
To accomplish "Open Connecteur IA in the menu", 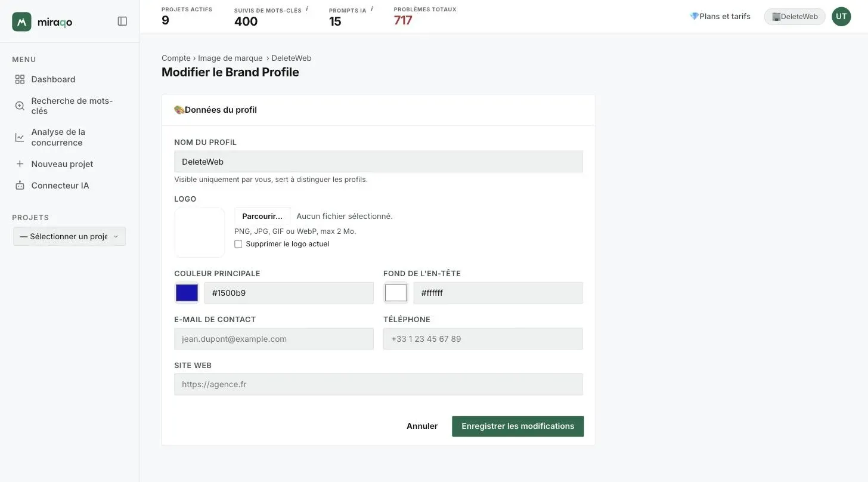I will (60, 186).
